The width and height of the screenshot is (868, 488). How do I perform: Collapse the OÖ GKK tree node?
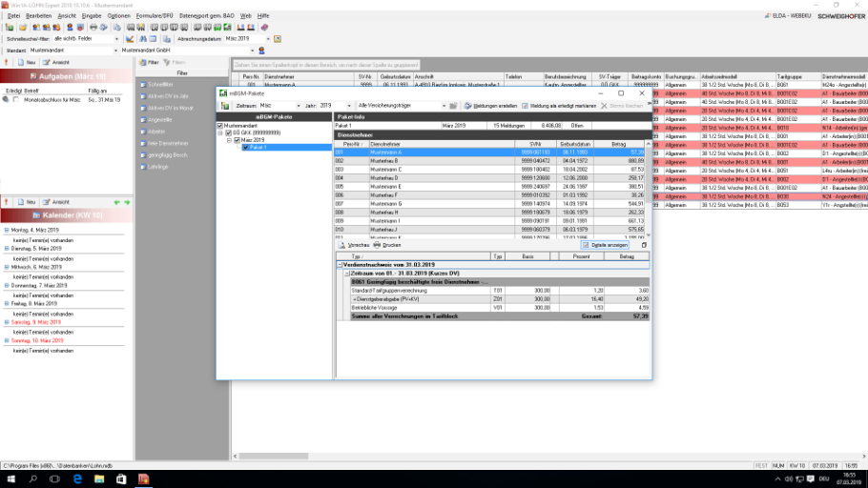[220, 133]
